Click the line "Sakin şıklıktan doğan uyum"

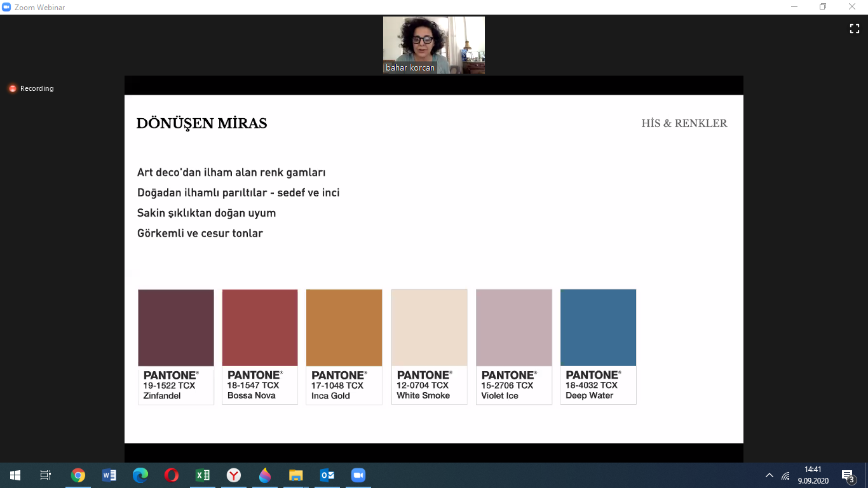(x=207, y=213)
